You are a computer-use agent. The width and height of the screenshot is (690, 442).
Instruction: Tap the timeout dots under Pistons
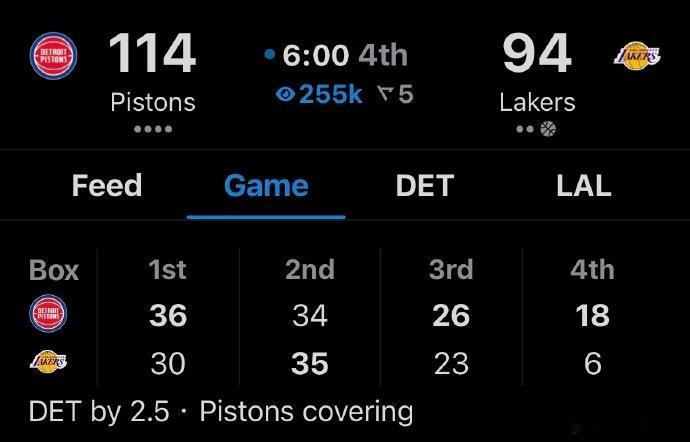(x=153, y=130)
